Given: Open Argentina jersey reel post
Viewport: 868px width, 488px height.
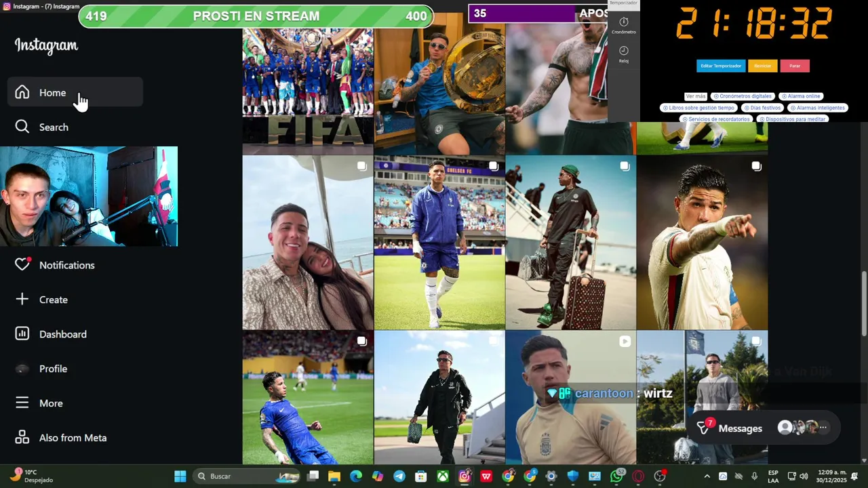Looking at the screenshot, I should 571,398.
